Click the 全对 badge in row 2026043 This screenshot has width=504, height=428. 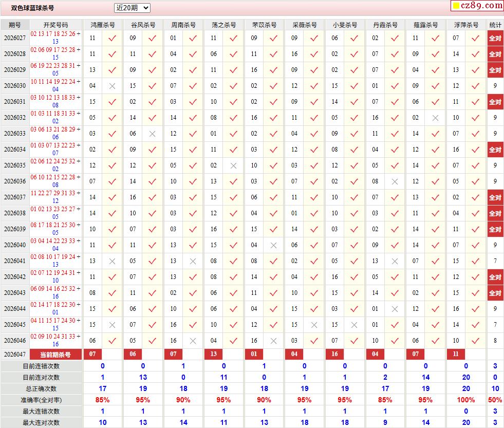(495, 293)
